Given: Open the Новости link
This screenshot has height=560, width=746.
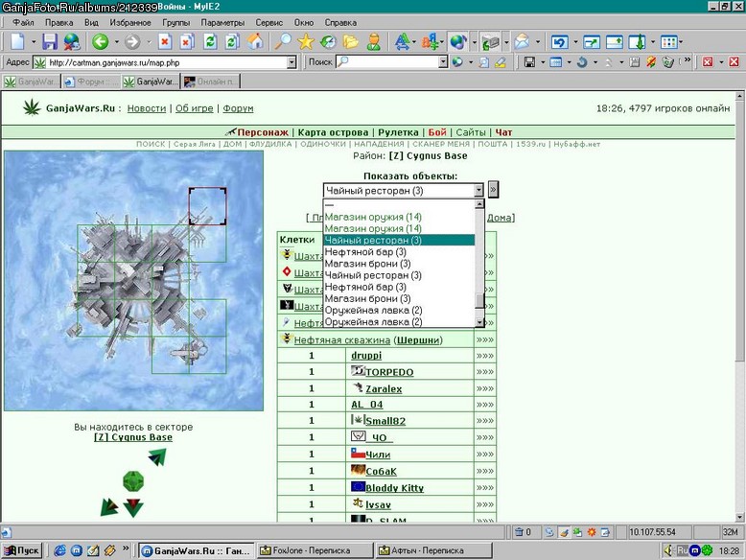Looking at the screenshot, I should click(147, 108).
